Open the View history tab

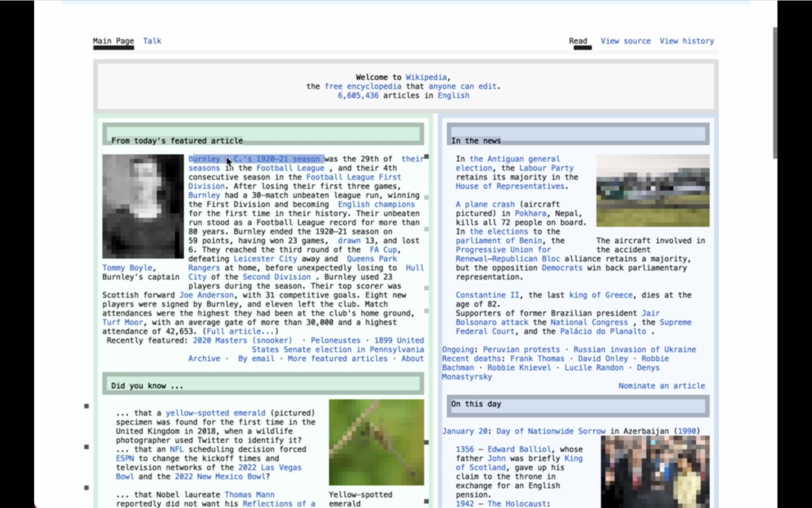(x=687, y=41)
